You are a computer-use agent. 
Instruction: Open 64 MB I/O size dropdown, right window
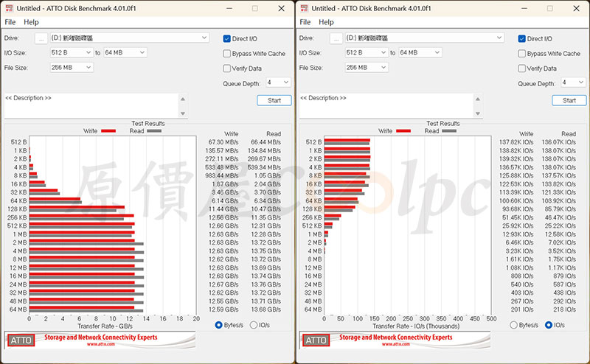coord(420,52)
